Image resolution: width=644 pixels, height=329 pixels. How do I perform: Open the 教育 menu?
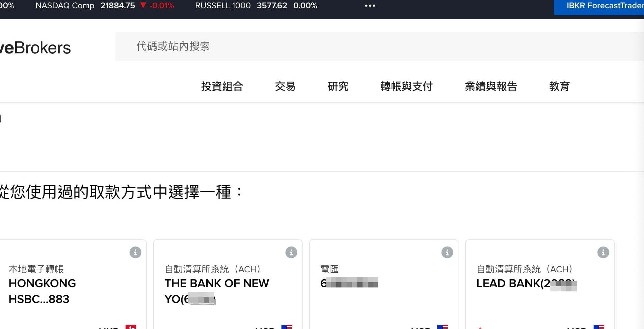559,86
